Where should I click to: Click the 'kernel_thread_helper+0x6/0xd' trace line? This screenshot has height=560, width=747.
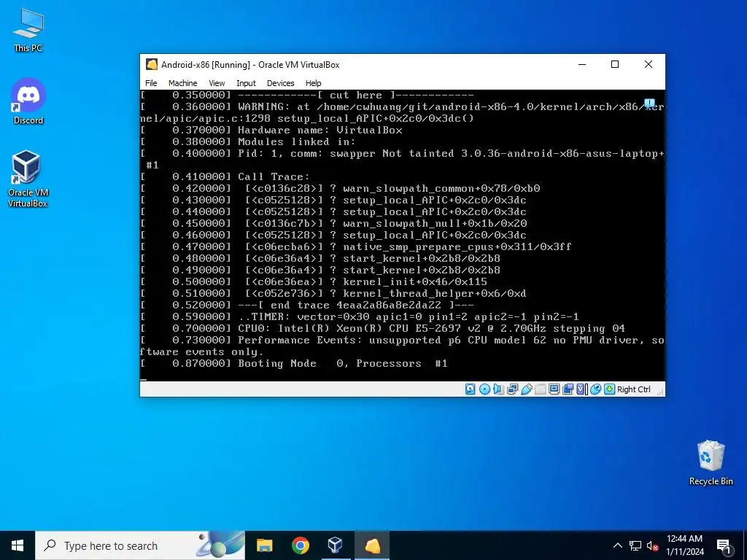(x=333, y=293)
